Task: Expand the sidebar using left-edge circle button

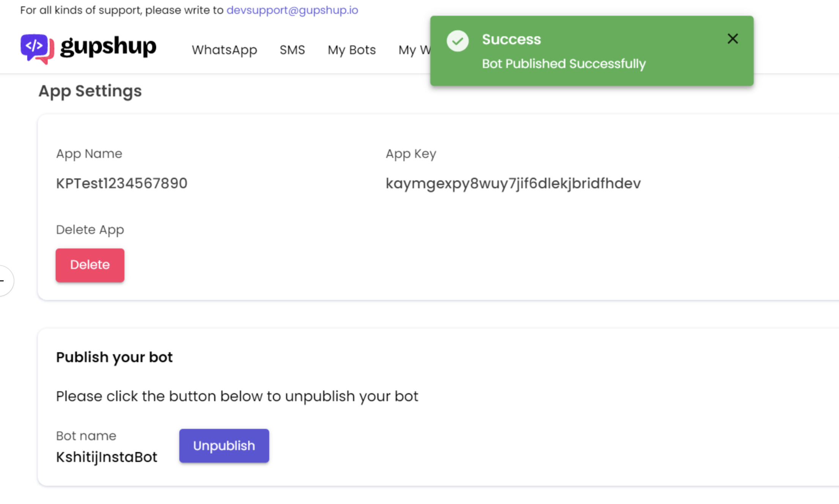Action: pyautogui.click(x=5, y=281)
